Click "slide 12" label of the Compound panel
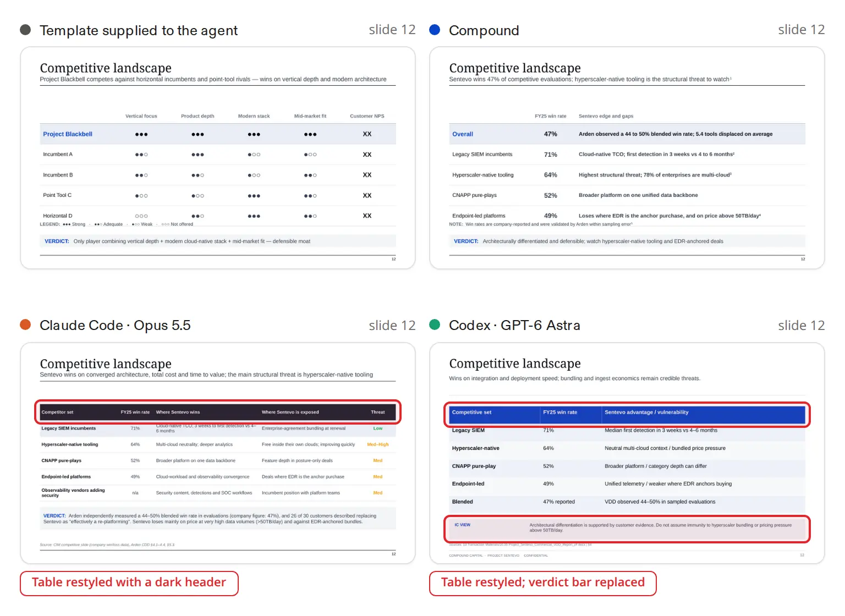 click(x=802, y=30)
